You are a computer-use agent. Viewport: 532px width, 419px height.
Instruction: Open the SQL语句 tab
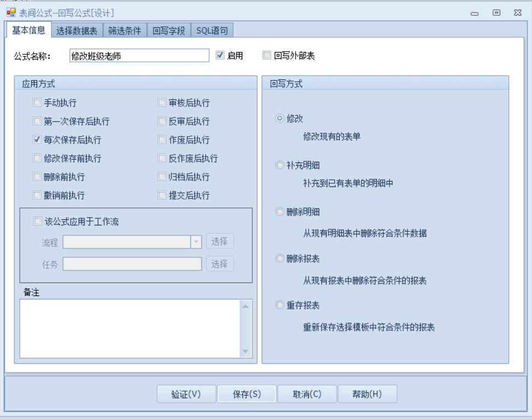(212, 31)
